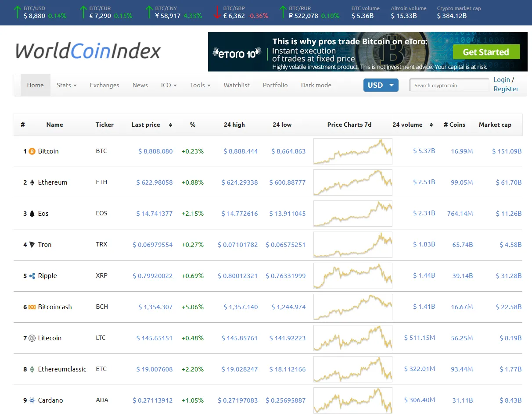The height and width of the screenshot is (414, 532).
Task: Open the News page
Action: click(x=140, y=85)
